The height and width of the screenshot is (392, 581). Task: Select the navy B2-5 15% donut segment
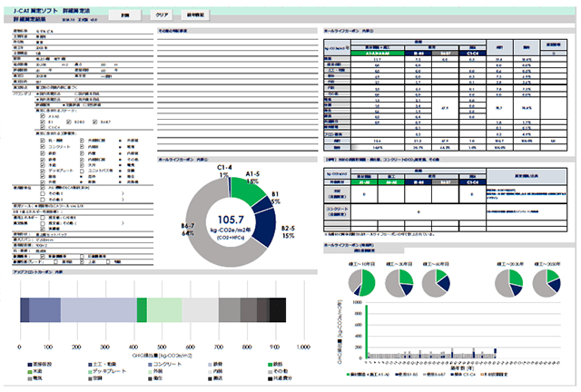[266, 227]
